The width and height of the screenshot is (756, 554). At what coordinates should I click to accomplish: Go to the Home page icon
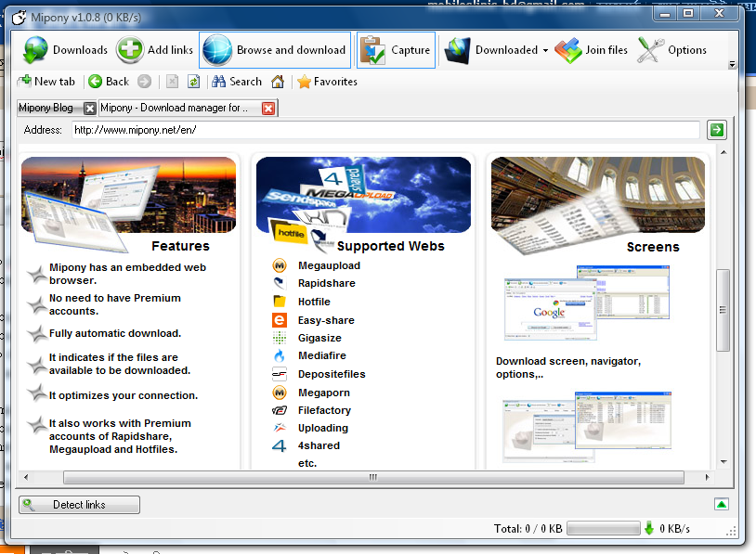(x=278, y=82)
